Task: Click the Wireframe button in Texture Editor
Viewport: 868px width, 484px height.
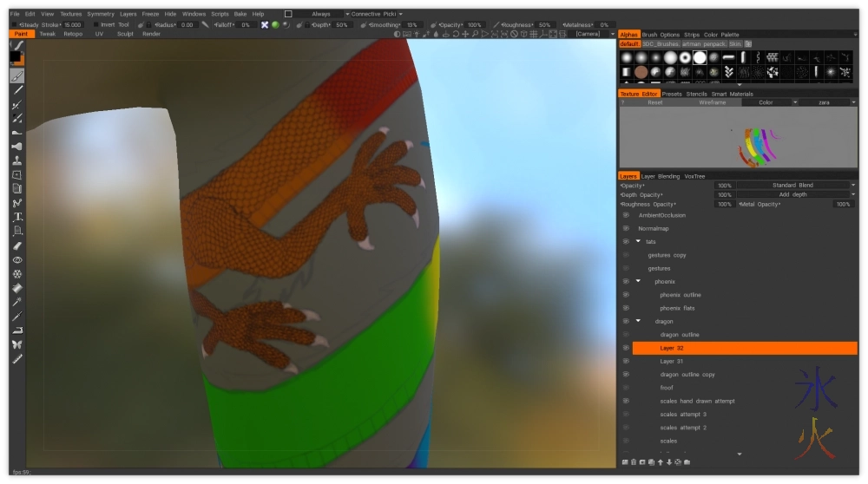Action: 712,102
